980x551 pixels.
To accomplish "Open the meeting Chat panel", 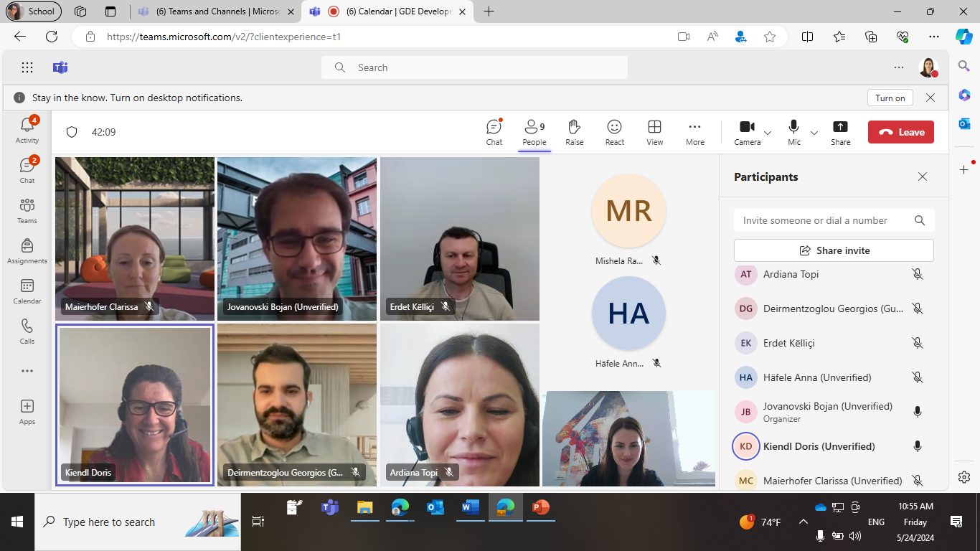I will (494, 132).
